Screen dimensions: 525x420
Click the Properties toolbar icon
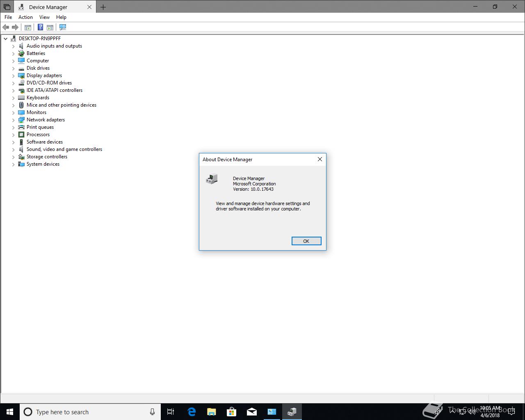click(28, 27)
